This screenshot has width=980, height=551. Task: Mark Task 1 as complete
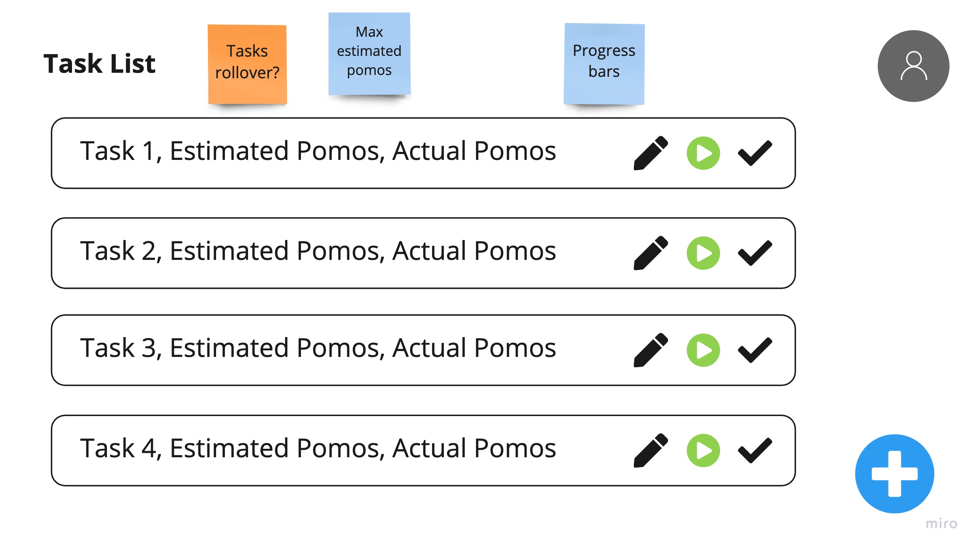[x=755, y=153]
